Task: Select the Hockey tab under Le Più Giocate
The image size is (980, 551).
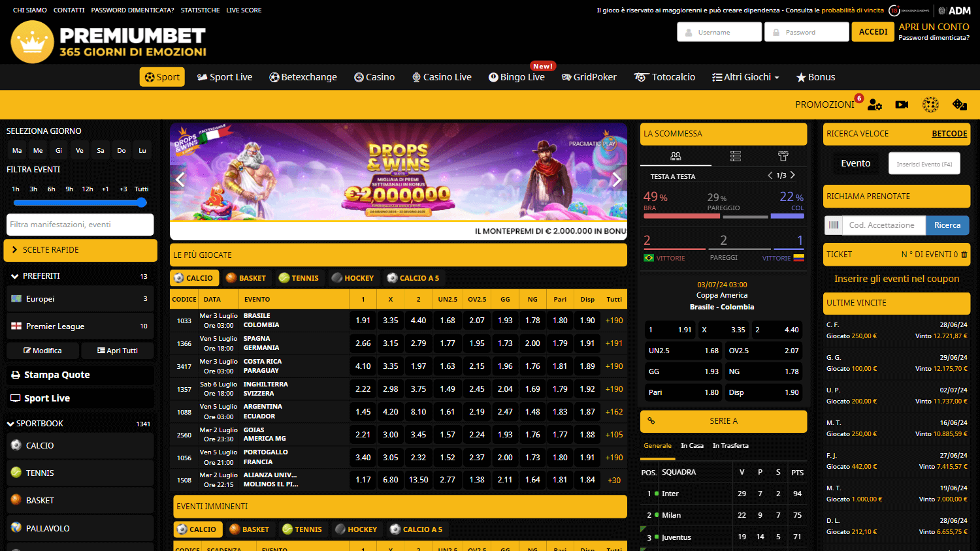Action: pos(353,278)
